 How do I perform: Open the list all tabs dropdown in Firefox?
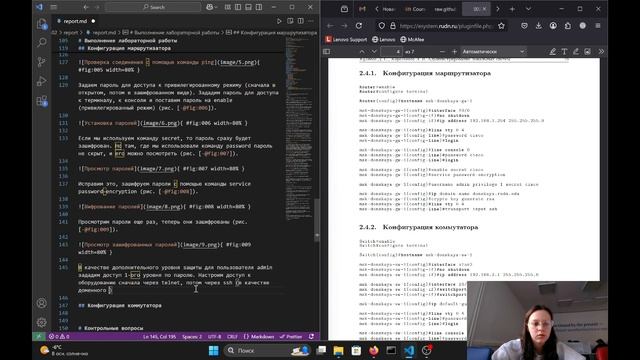click(x=528, y=9)
